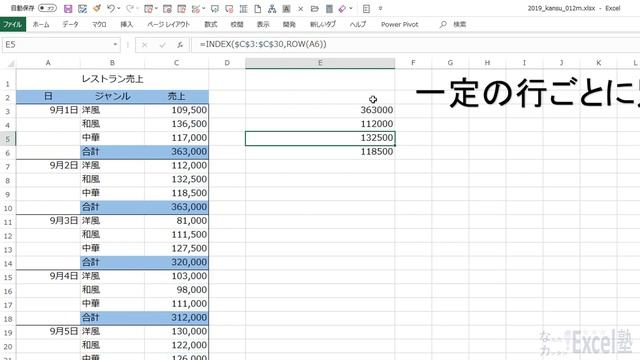
Task: Click the Open folder icon
Action: [314, 9]
